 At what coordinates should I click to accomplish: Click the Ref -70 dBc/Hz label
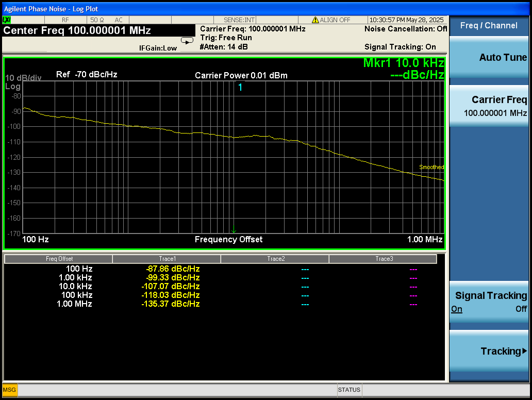click(87, 74)
